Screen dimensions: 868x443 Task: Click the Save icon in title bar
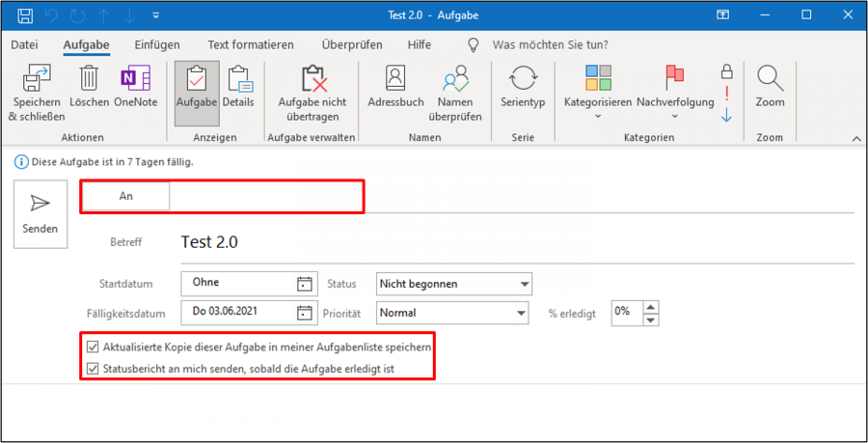(25, 15)
